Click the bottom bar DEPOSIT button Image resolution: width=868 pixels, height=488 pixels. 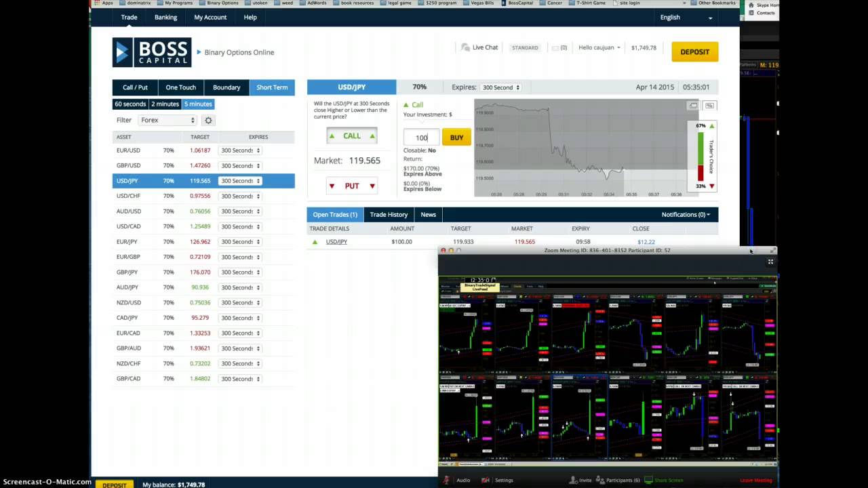[115, 485]
